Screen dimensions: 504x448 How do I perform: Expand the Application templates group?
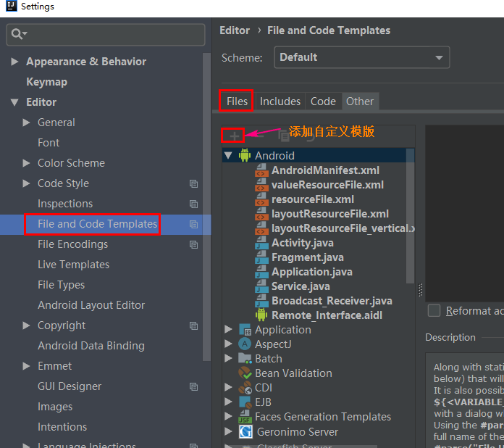point(228,329)
